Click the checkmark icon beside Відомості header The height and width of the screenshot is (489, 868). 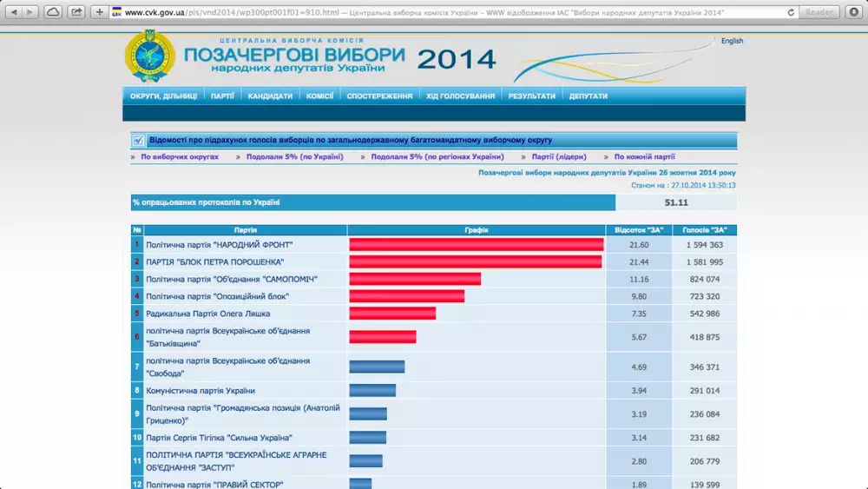138,140
